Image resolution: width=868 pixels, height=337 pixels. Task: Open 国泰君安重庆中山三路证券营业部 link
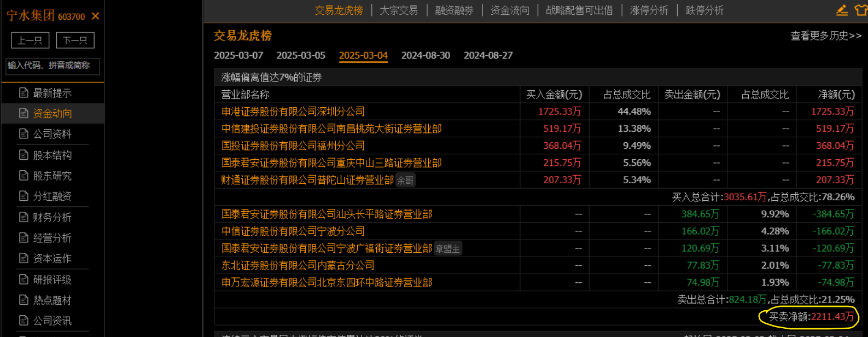[x=331, y=163]
